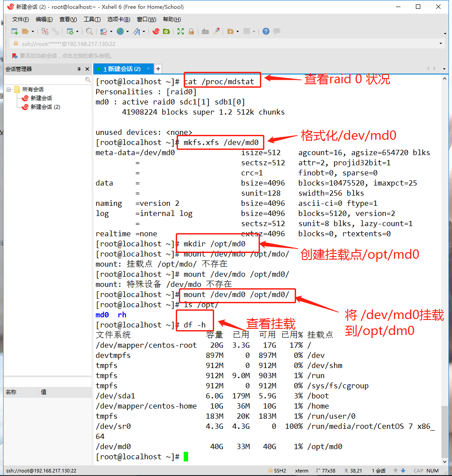Open help via blue question icon

[x=266, y=31]
